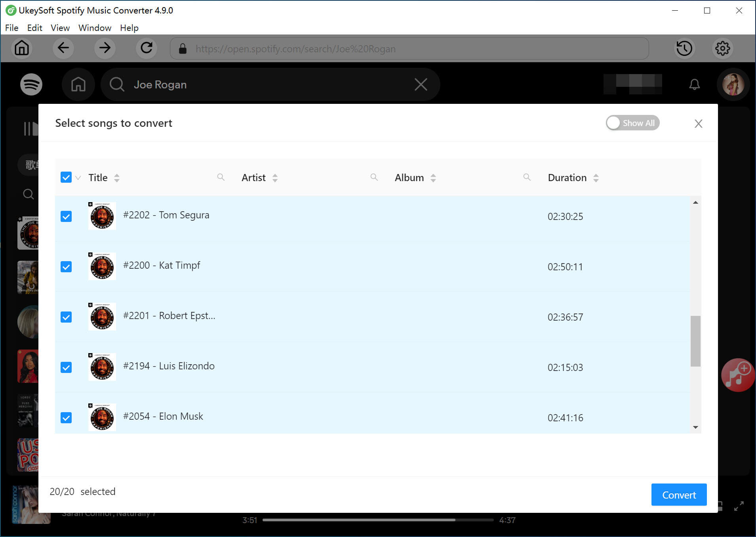The width and height of the screenshot is (756, 537).
Task: Click the Spotify home icon beside search
Action: (78, 84)
